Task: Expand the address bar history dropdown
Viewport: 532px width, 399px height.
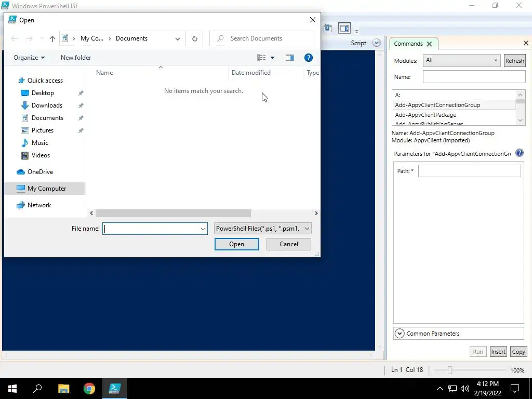Action: tap(178, 38)
